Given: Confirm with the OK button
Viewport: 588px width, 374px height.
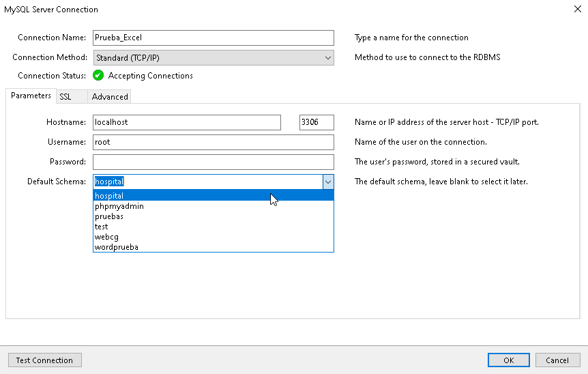Looking at the screenshot, I should [x=509, y=360].
